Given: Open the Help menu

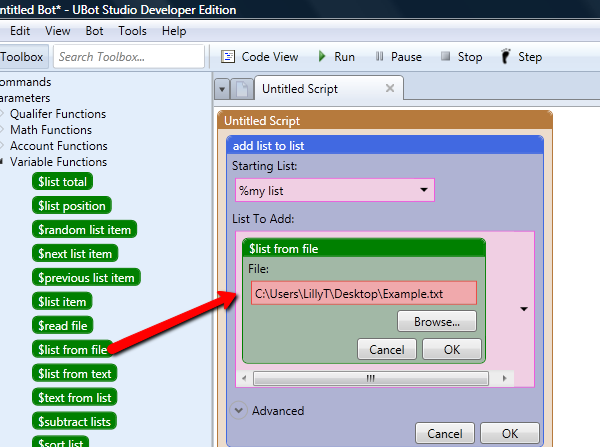Looking at the screenshot, I should point(174,31).
